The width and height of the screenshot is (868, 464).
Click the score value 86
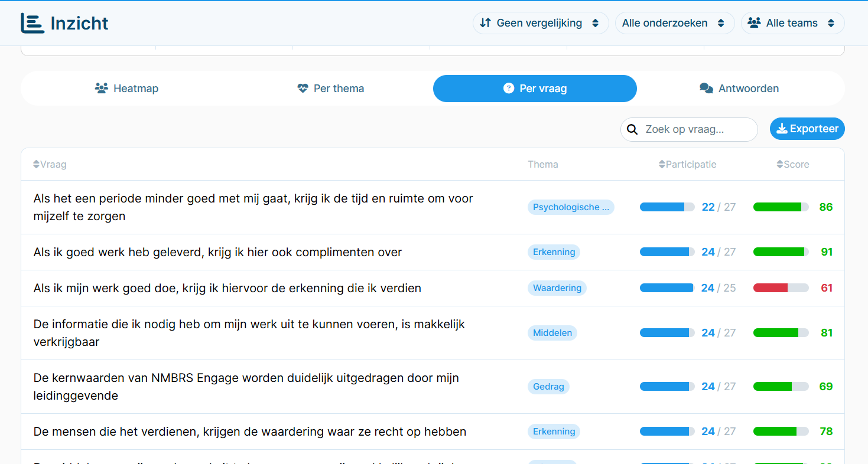coord(826,207)
